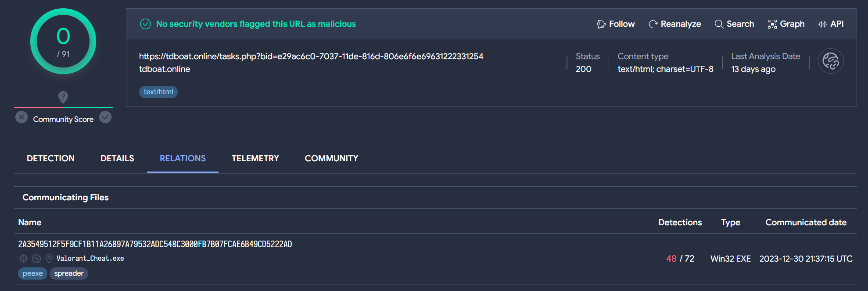Image resolution: width=868 pixels, height=291 pixels.
Task: Click the crosshair eye icon under file hash
Action: click(23, 259)
